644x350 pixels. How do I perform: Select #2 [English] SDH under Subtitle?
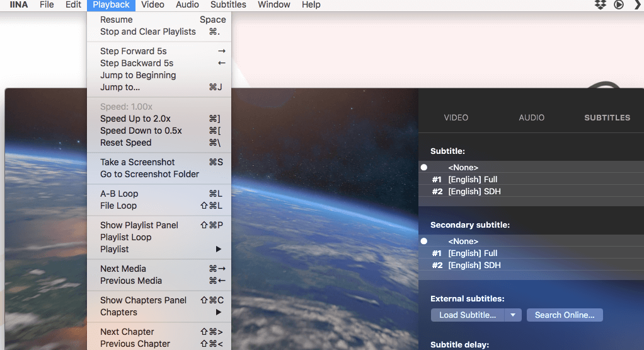click(x=531, y=192)
